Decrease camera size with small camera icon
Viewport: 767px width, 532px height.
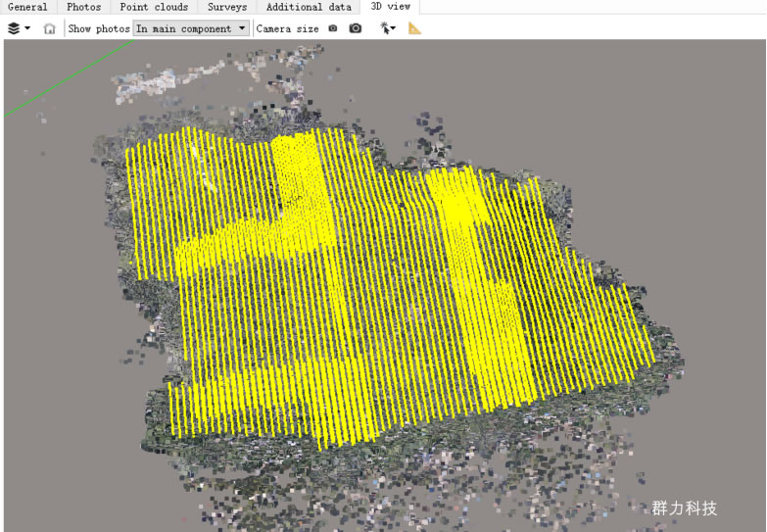(x=333, y=28)
